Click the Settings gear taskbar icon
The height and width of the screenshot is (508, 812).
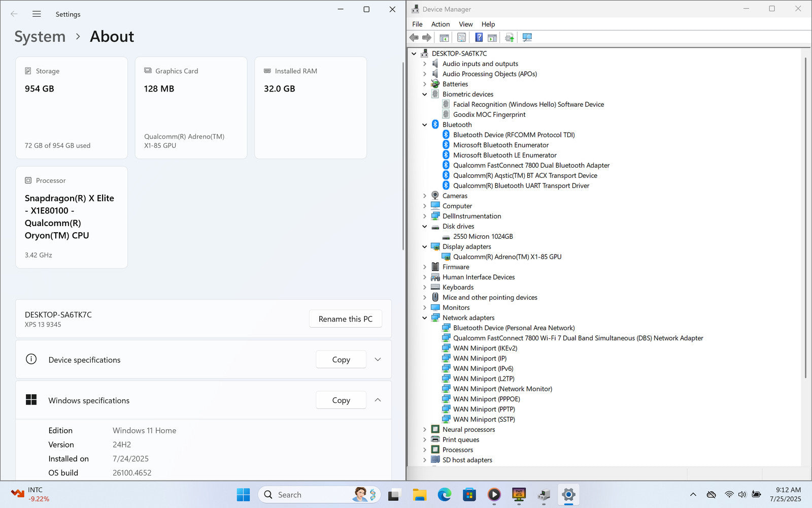pos(569,495)
